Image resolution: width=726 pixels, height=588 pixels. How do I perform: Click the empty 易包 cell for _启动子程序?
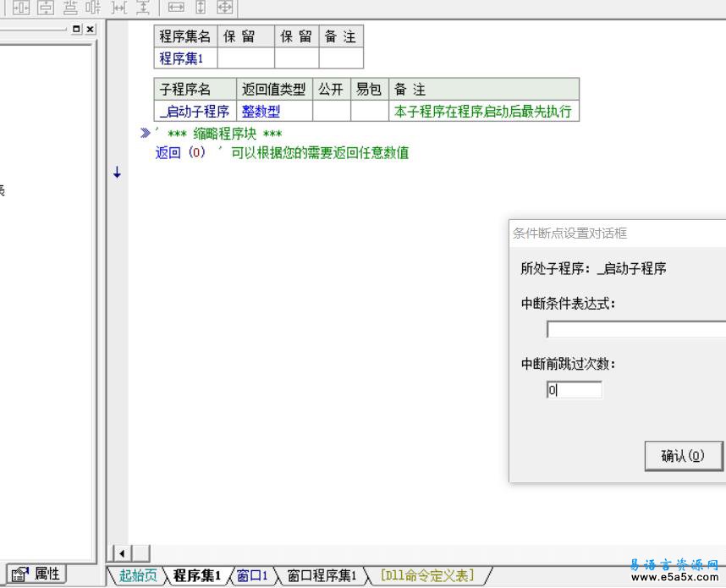(370, 111)
